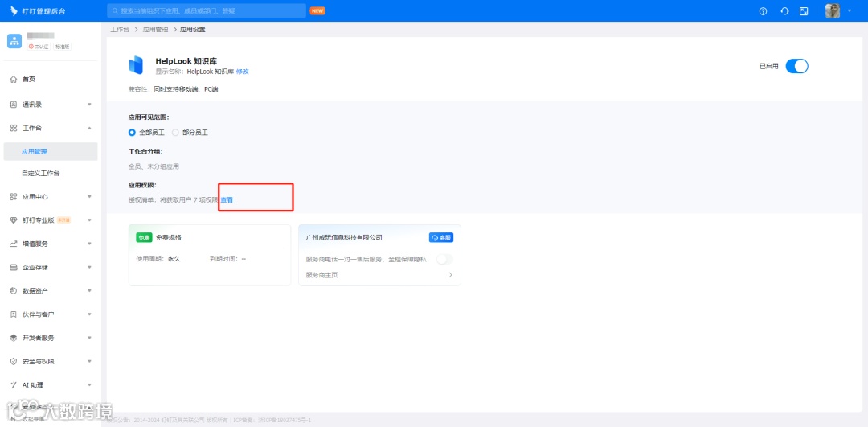The width and height of the screenshot is (868, 427).
Task: Click the 未认证 status tag
Action: [39, 47]
